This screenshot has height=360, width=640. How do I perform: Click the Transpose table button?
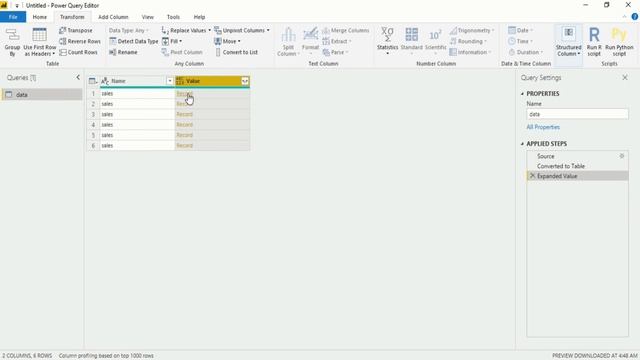(76, 31)
